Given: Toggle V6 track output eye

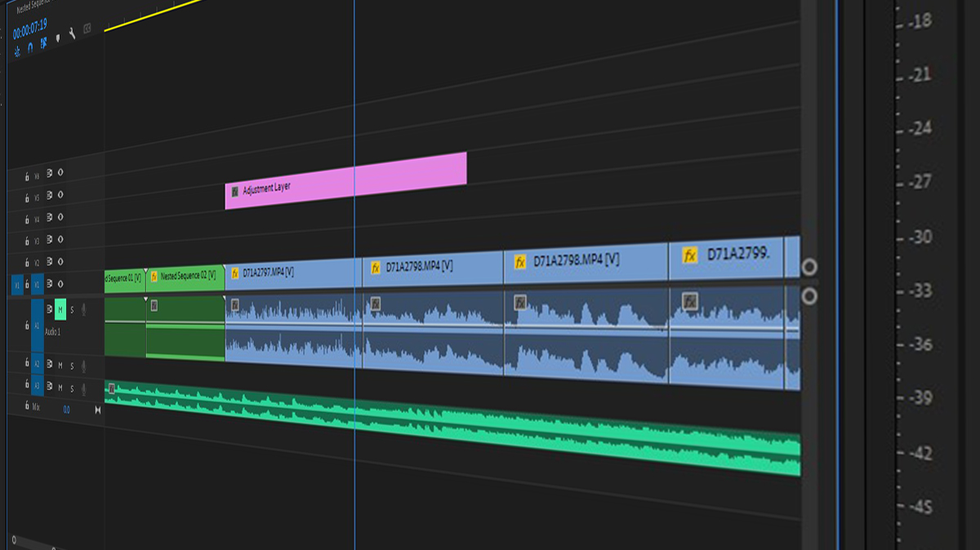Looking at the screenshot, I should [x=60, y=173].
